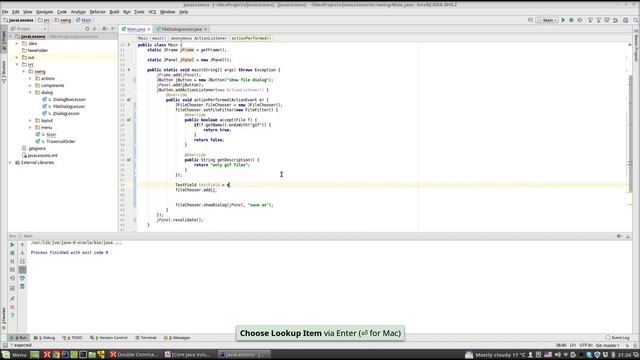Collapse all in the Project panel

click(x=95, y=29)
